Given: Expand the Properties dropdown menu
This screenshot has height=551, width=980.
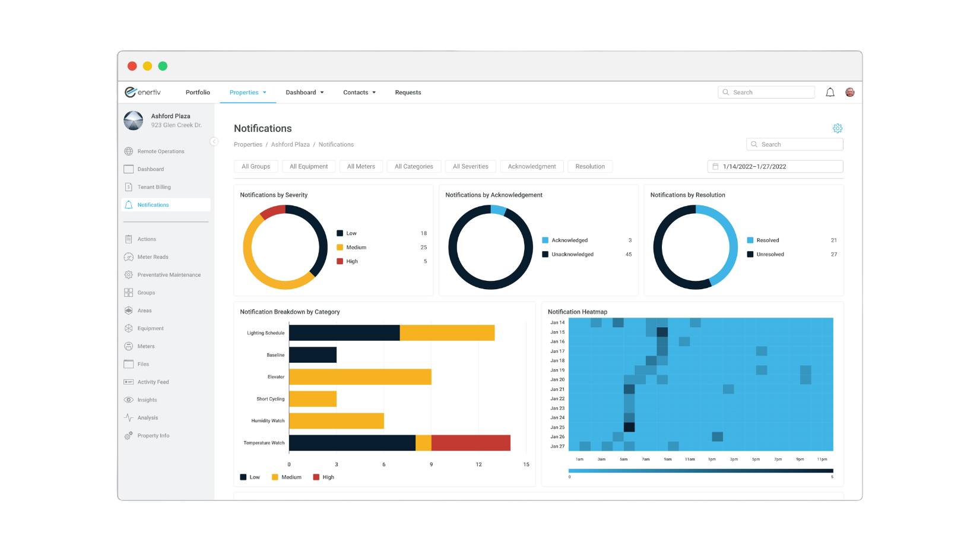Looking at the screenshot, I should pos(248,93).
